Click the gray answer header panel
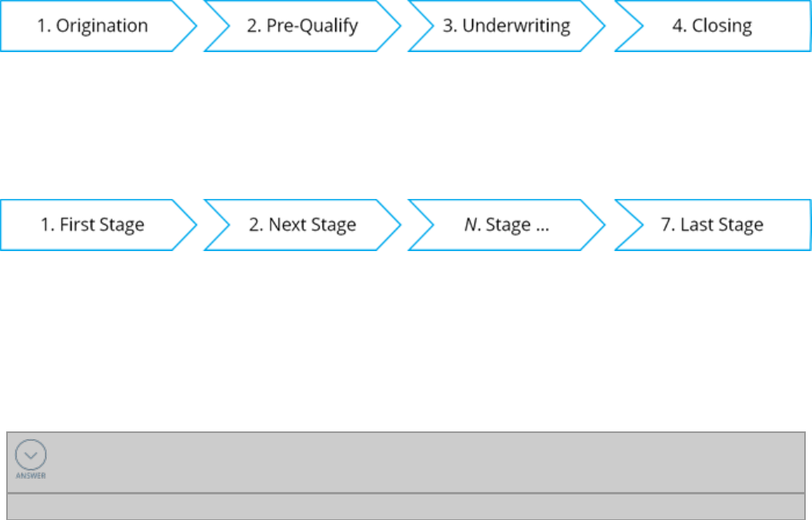812x520 pixels. coord(420,462)
